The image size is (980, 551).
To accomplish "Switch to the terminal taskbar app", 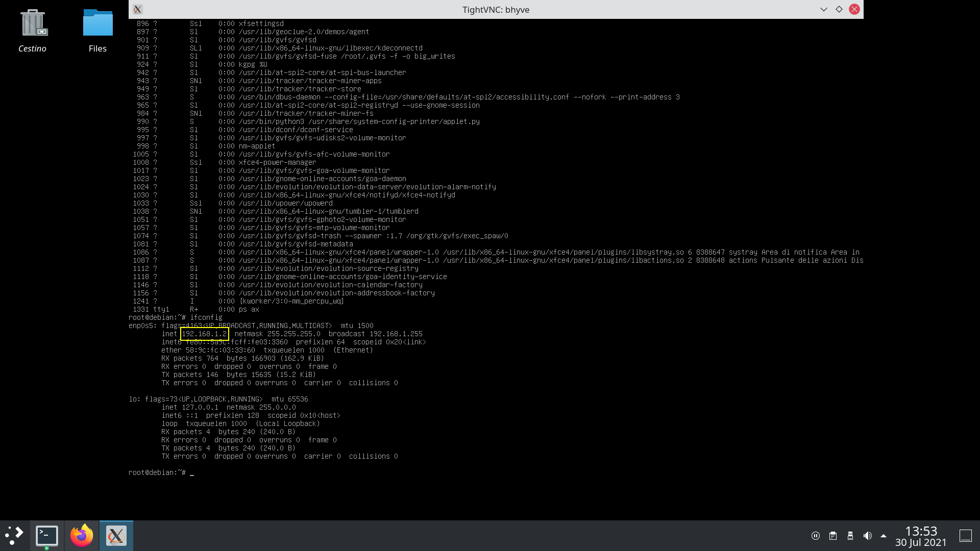I will click(x=47, y=536).
